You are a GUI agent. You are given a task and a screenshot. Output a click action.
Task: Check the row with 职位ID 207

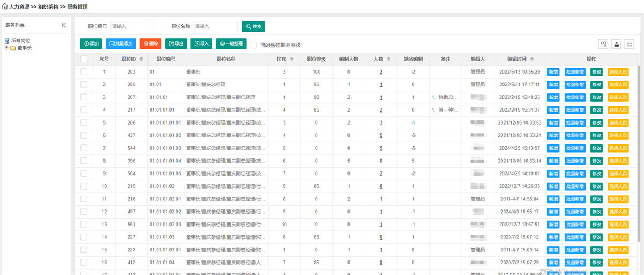[x=84, y=97]
